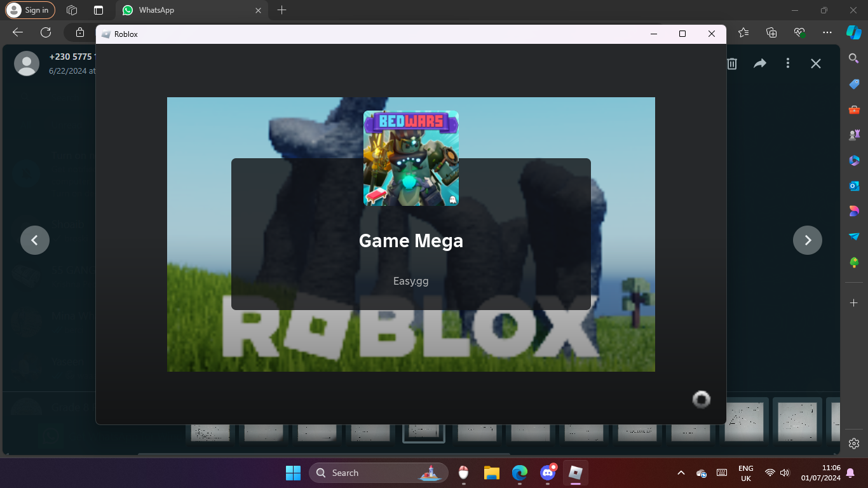Minimize the Roblox window
This screenshot has height=488, width=868.
pyautogui.click(x=654, y=34)
